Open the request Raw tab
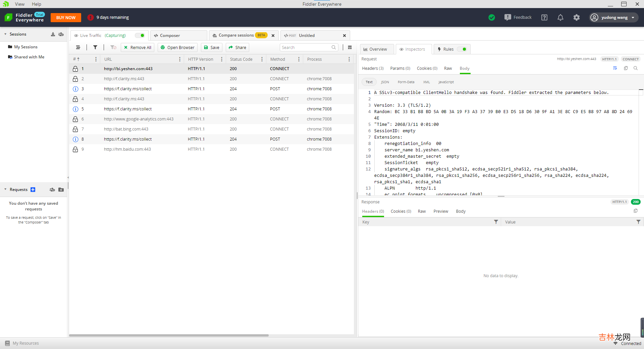 (448, 68)
